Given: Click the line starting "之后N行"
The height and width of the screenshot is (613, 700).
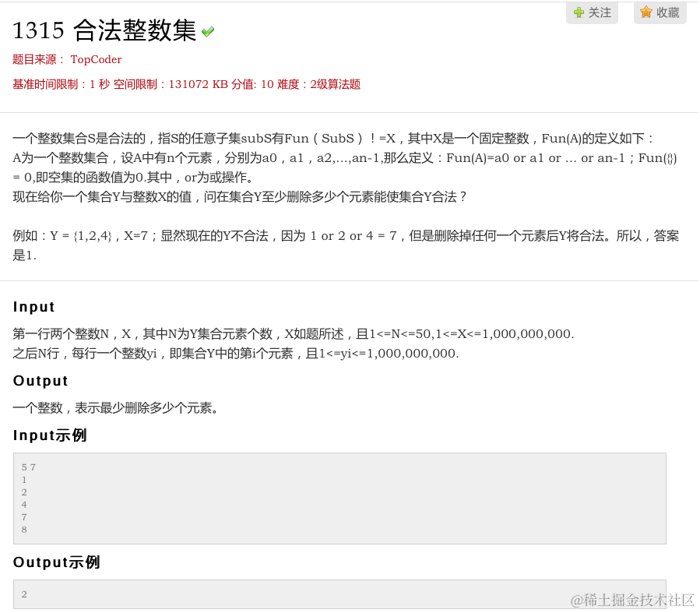Looking at the screenshot, I should point(236,354).
